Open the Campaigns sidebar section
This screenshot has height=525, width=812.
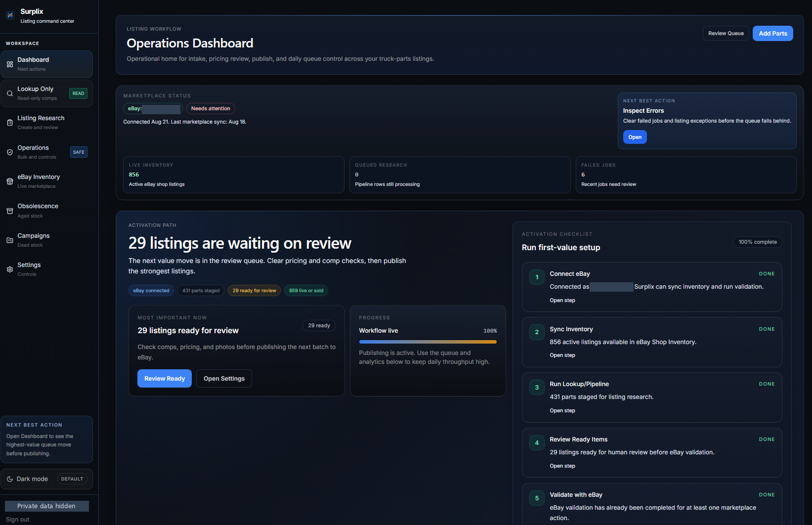click(46, 240)
